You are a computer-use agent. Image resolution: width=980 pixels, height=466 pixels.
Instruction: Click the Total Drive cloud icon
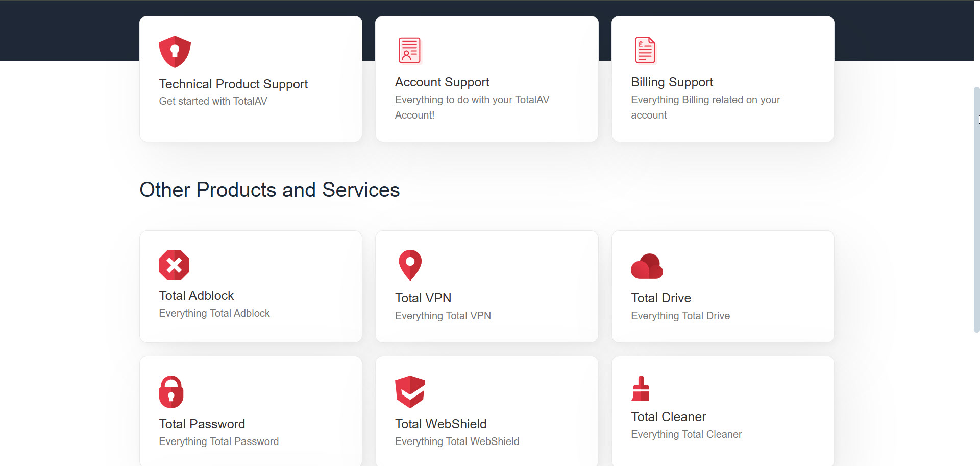coord(647,266)
